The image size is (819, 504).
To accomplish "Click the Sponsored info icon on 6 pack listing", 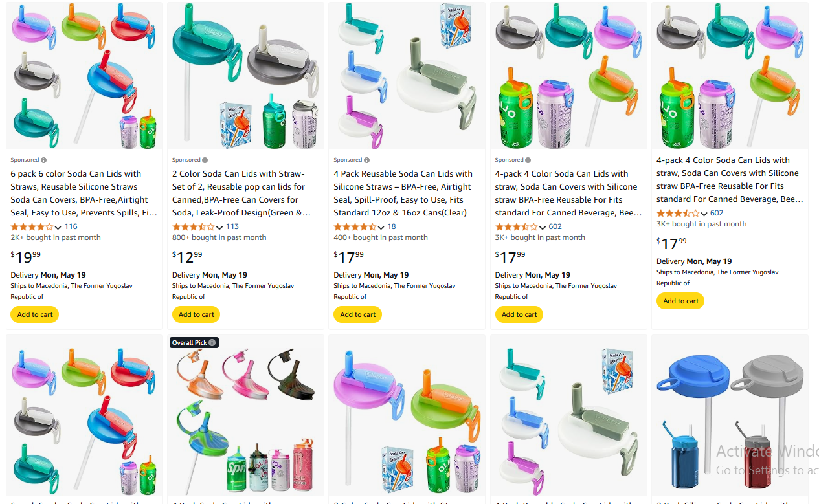I will tap(44, 160).
